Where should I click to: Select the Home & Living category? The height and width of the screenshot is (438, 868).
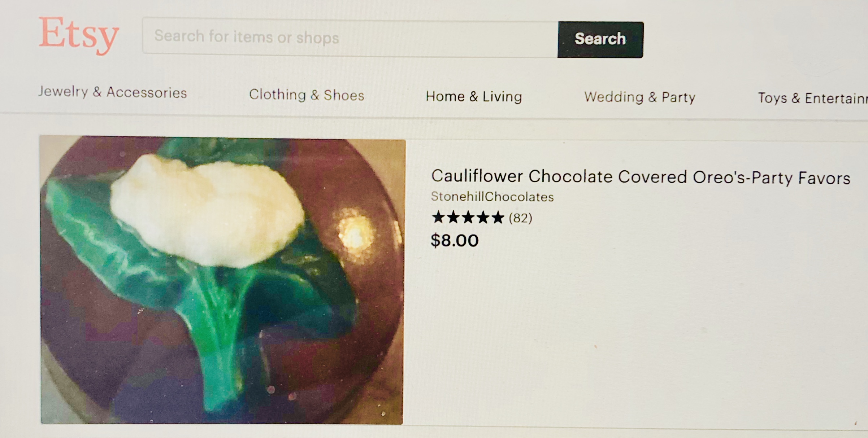(474, 96)
